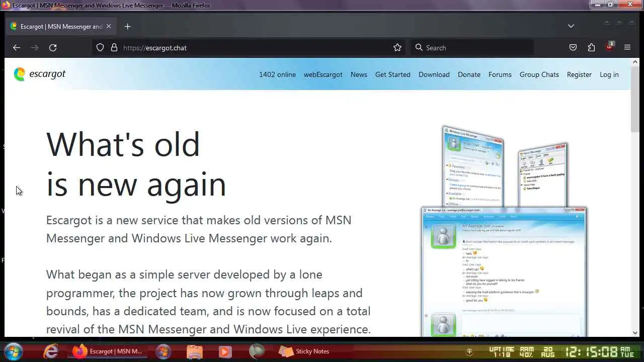
Task: Go back with the browser back arrow
Action: (x=17, y=48)
